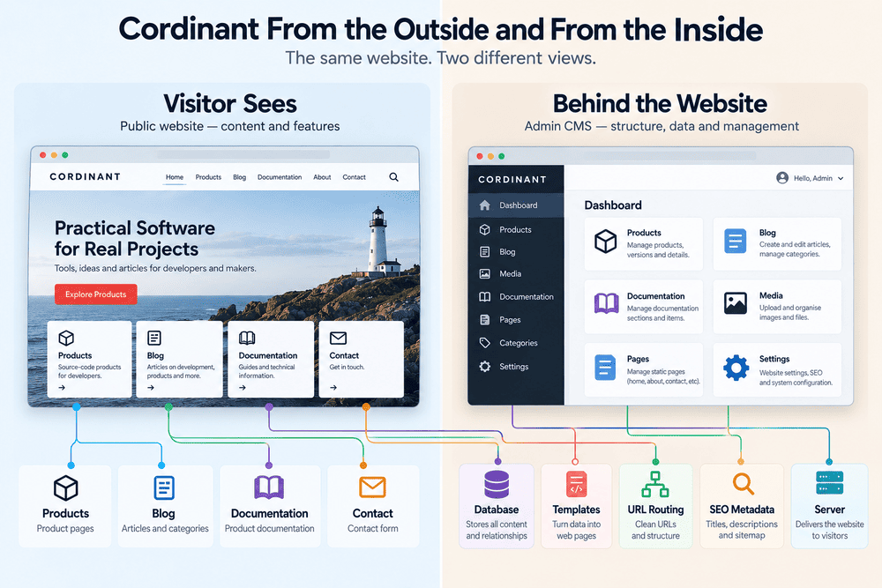
Task: Click the red Templates code-file icon
Action: 577,485
